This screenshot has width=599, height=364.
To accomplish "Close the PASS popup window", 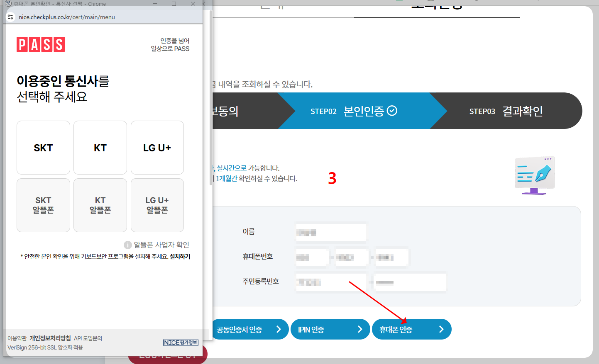I will [x=193, y=3].
